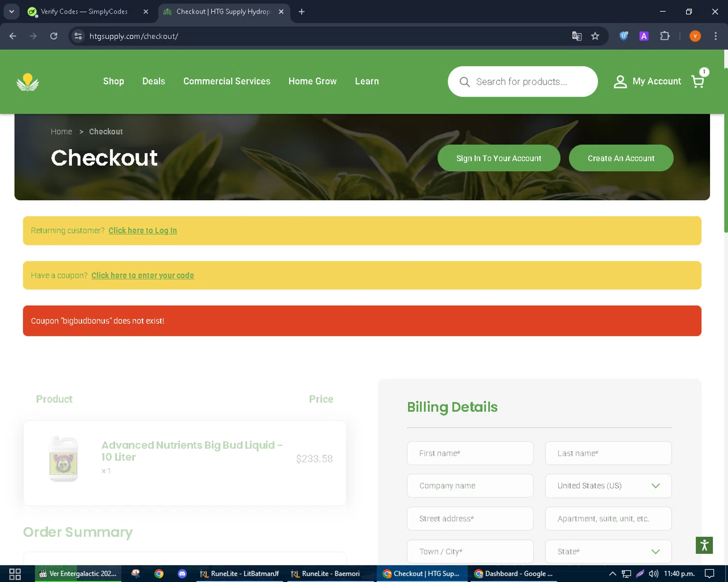
Task: Open the Bitwarden shield extension icon
Action: (624, 36)
